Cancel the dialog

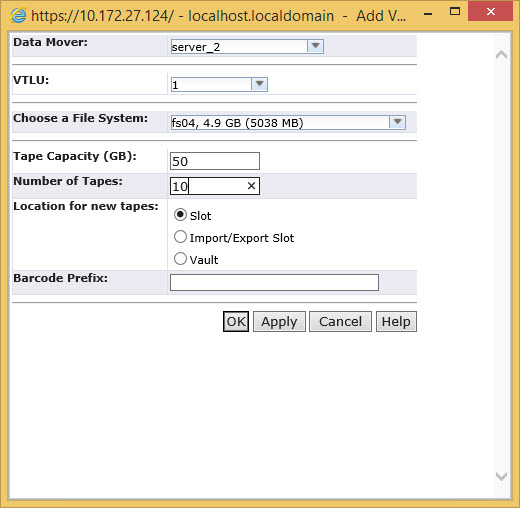(340, 321)
